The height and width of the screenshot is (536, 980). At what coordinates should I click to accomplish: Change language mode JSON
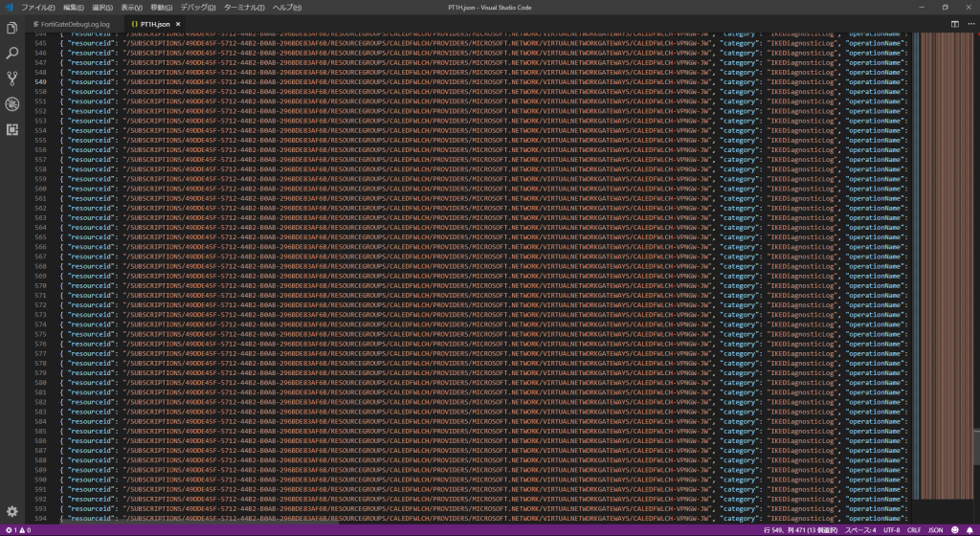click(936, 530)
